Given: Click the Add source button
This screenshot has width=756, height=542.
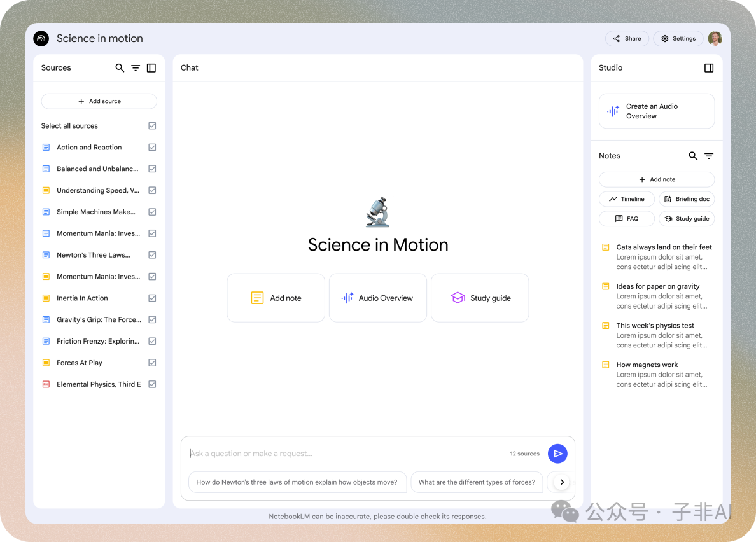Looking at the screenshot, I should (99, 101).
